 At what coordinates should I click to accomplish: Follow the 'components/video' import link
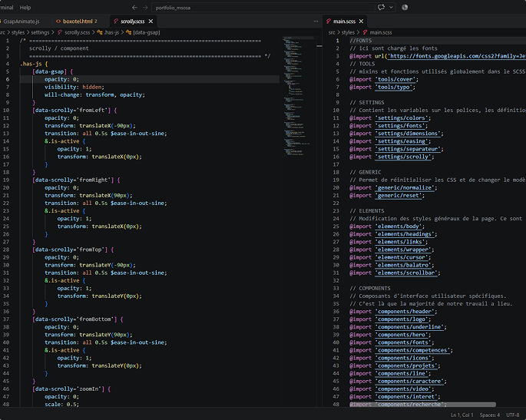[403, 389]
